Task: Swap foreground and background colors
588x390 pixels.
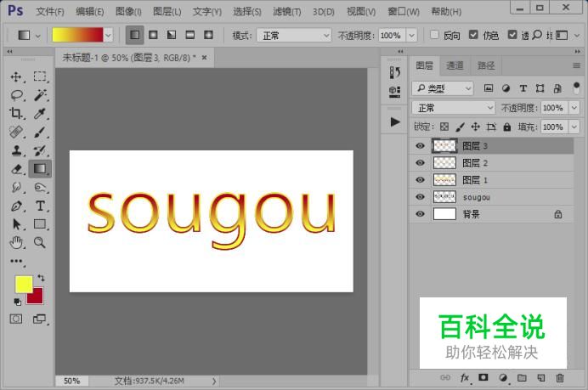Action: pyautogui.click(x=41, y=278)
